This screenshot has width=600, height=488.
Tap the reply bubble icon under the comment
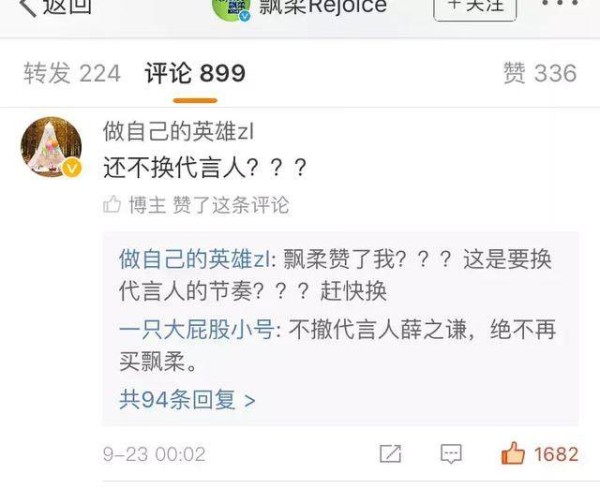[451, 454]
